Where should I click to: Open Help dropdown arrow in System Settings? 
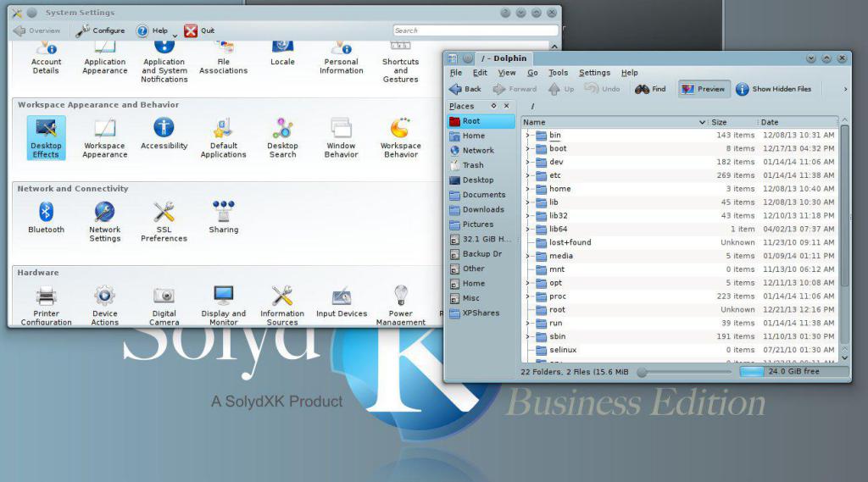click(x=175, y=36)
